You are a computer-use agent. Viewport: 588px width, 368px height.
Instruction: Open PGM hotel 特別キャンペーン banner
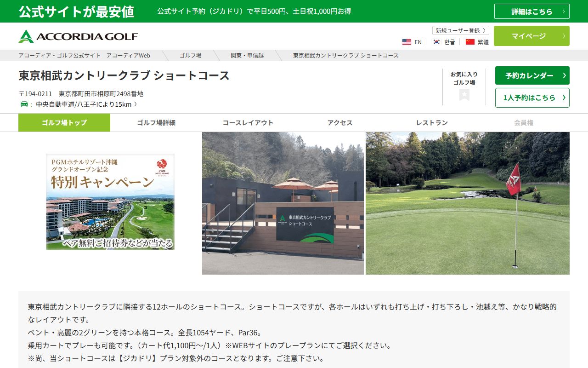pos(110,202)
